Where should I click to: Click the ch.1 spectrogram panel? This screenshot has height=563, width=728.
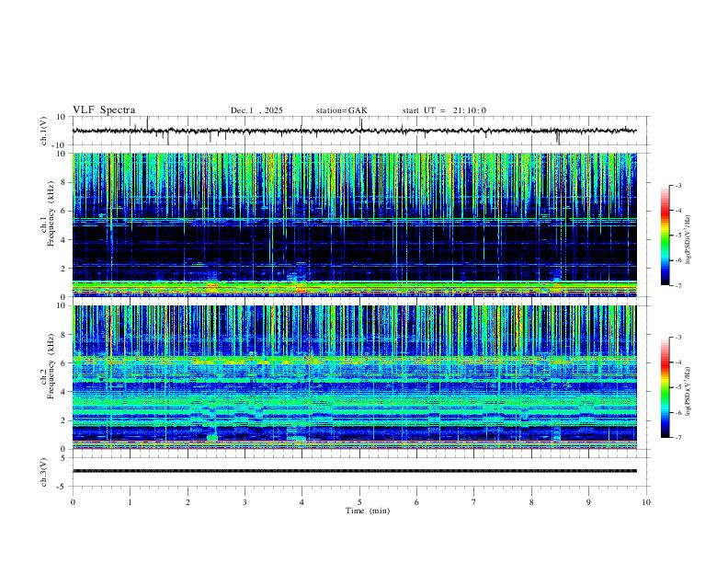355,224
